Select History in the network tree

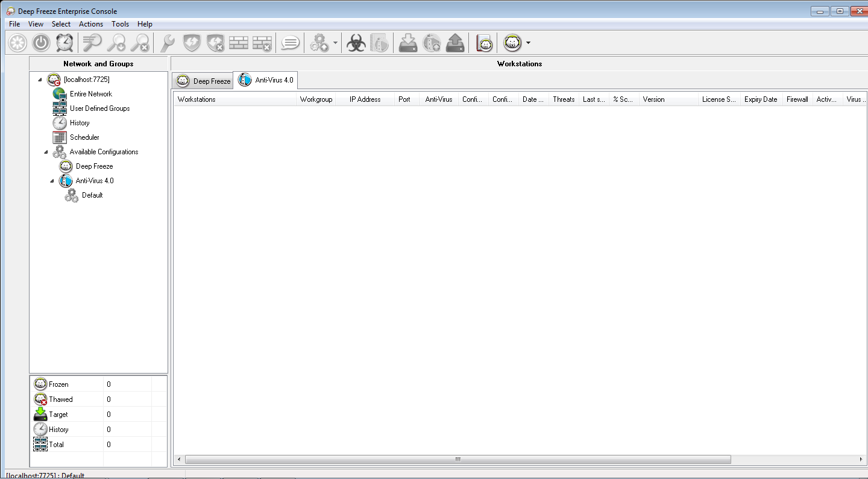click(x=80, y=123)
